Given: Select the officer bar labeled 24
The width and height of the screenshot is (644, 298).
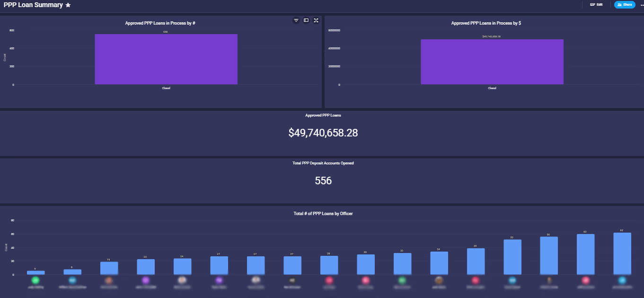Looking at the screenshot, I should [x=182, y=266].
